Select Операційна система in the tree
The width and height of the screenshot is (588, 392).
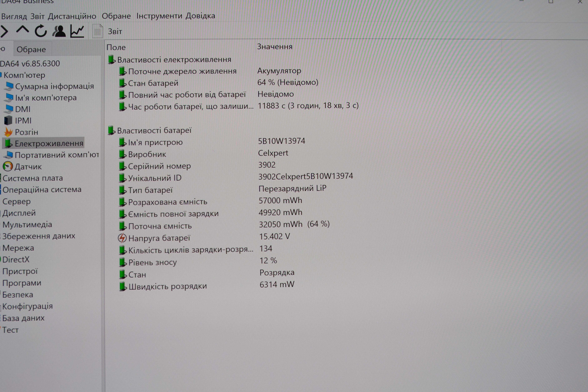tap(42, 190)
